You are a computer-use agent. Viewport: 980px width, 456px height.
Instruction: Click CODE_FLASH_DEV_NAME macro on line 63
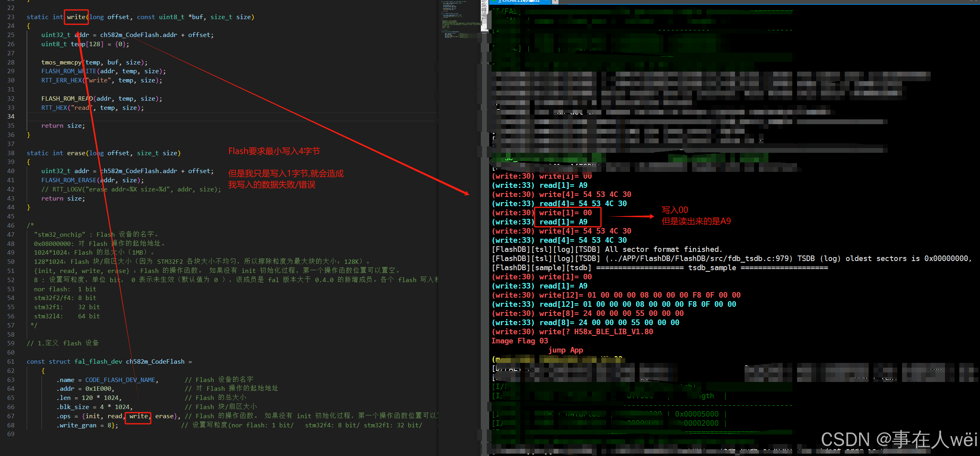tap(120, 380)
